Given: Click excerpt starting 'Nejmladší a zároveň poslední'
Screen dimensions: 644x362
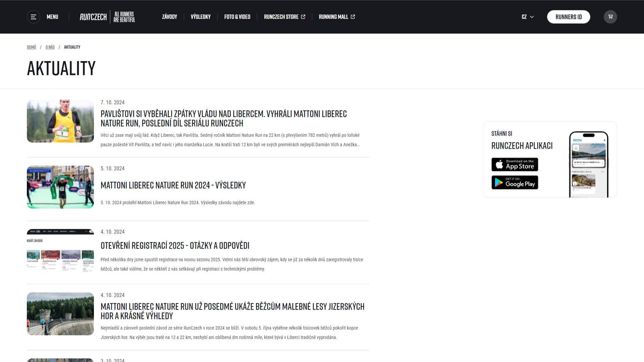Looking at the screenshot, I should pos(229,333).
